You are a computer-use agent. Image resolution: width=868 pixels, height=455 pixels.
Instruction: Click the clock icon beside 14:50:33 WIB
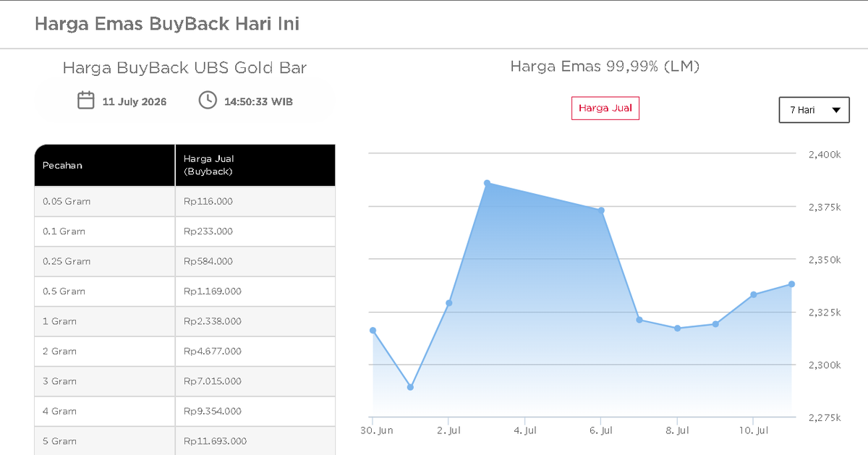pyautogui.click(x=208, y=100)
